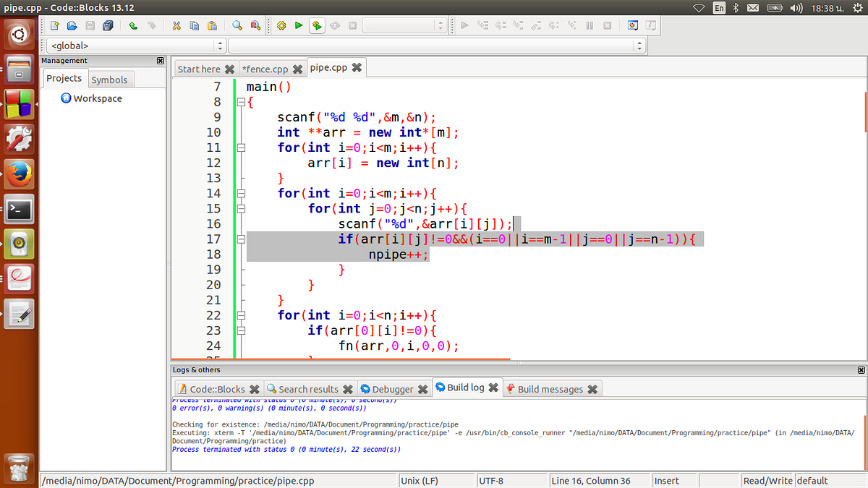This screenshot has height=488, width=868.
Task: Click the Line 16, Column 36 status field
Action: pos(600,481)
